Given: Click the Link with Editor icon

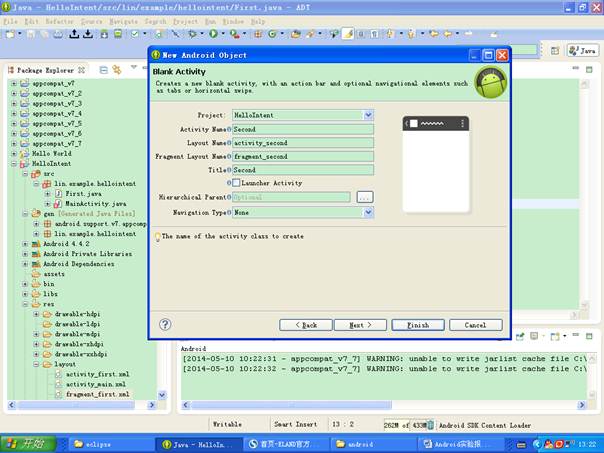Looking at the screenshot, I should pyautogui.click(x=119, y=69).
